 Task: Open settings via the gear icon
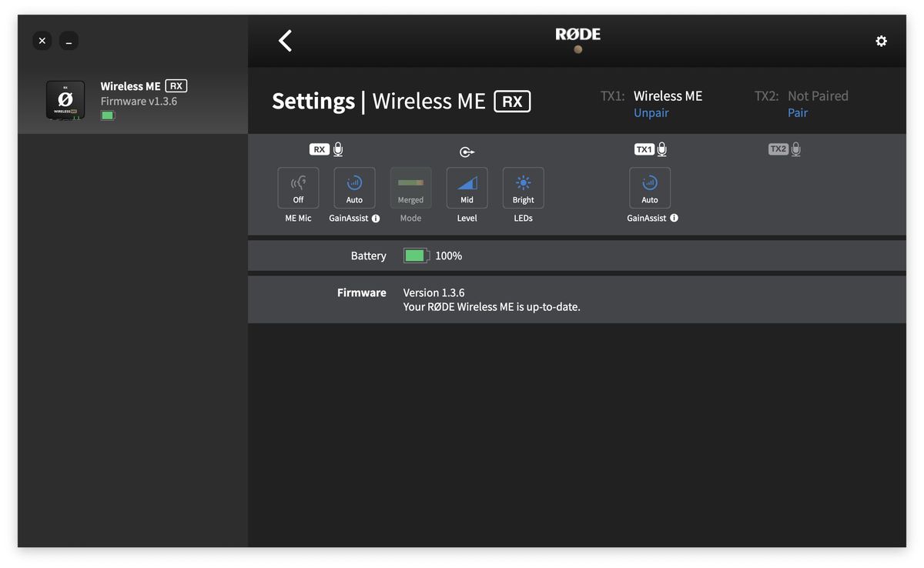point(881,41)
